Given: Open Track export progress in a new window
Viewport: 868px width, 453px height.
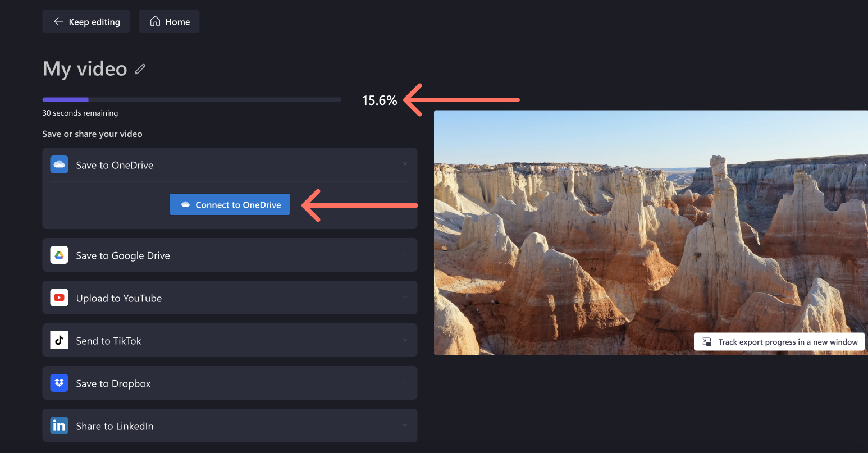Looking at the screenshot, I should click(779, 341).
